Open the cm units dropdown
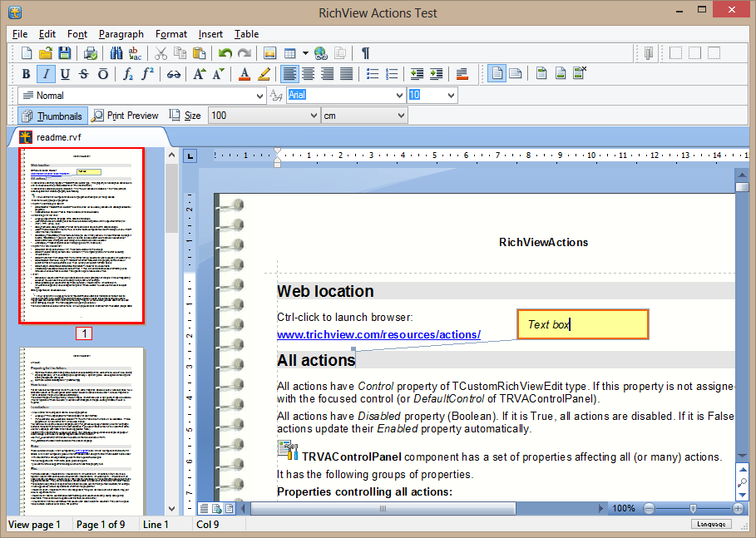This screenshot has width=756, height=538. (401, 116)
